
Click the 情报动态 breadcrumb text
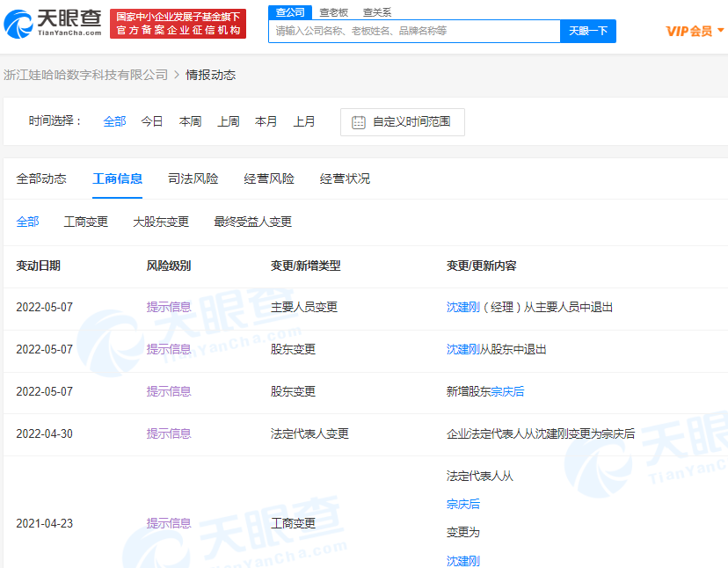point(211,75)
